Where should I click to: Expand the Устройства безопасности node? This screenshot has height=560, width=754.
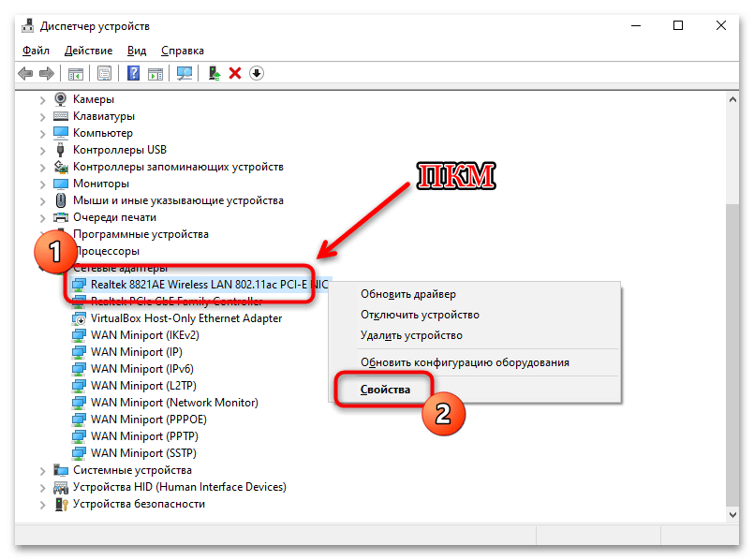[x=43, y=504]
